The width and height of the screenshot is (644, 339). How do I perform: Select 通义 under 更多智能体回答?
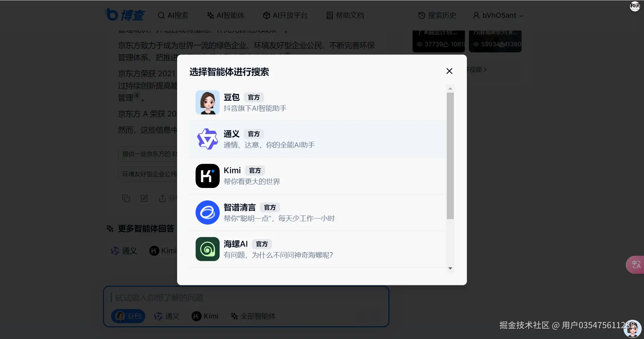pos(124,251)
